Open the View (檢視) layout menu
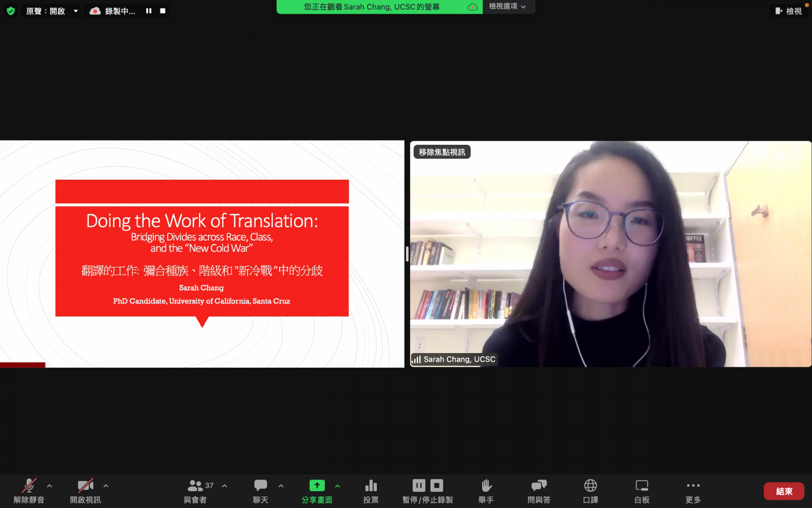 [x=789, y=11]
